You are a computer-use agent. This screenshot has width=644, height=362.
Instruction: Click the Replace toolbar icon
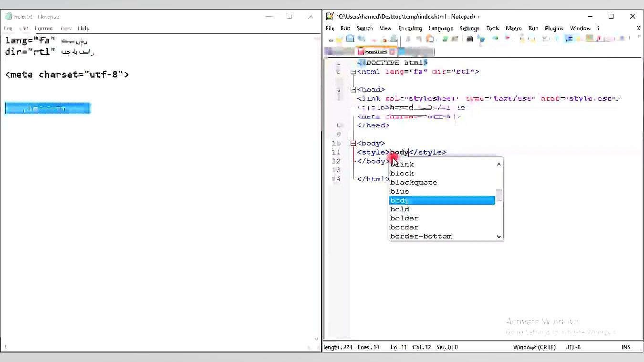click(x=480, y=39)
